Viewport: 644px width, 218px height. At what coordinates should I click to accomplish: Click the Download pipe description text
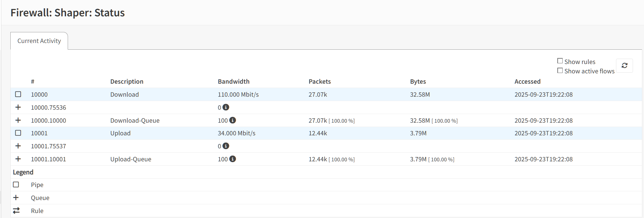coord(124,95)
